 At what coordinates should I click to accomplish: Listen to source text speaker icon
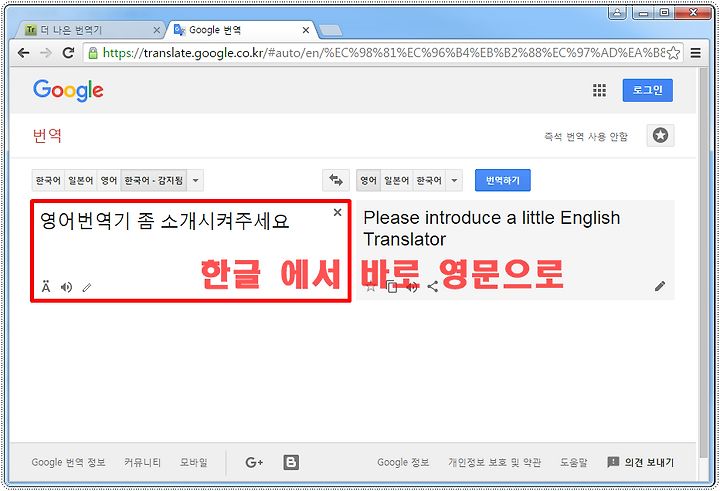[x=67, y=287]
